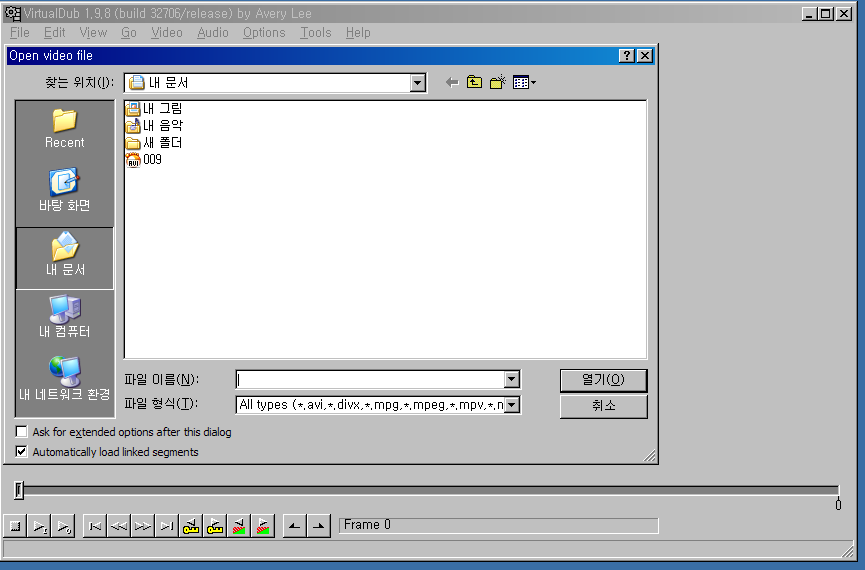Set the mark-out selection end
This screenshot has height=570, width=865.
(x=319, y=526)
